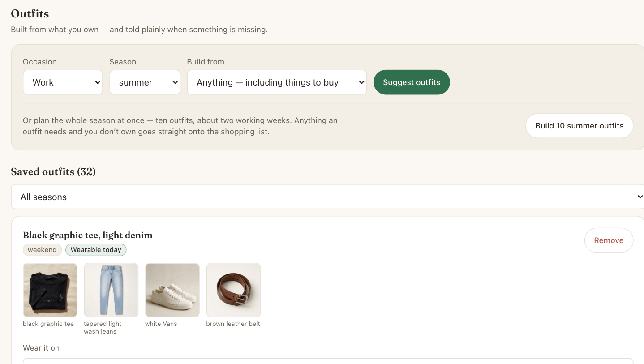This screenshot has height=364, width=644.
Task: Click the Wearable today badge
Action: pyautogui.click(x=96, y=250)
